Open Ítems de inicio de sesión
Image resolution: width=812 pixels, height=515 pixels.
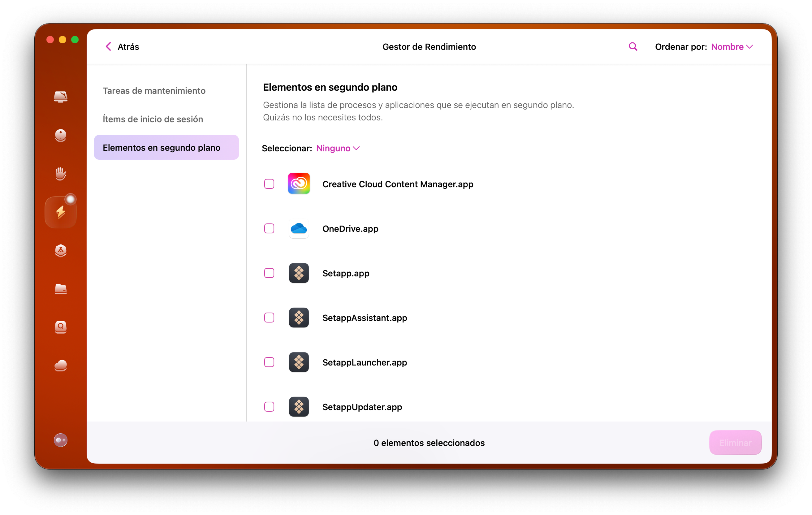[x=153, y=119]
